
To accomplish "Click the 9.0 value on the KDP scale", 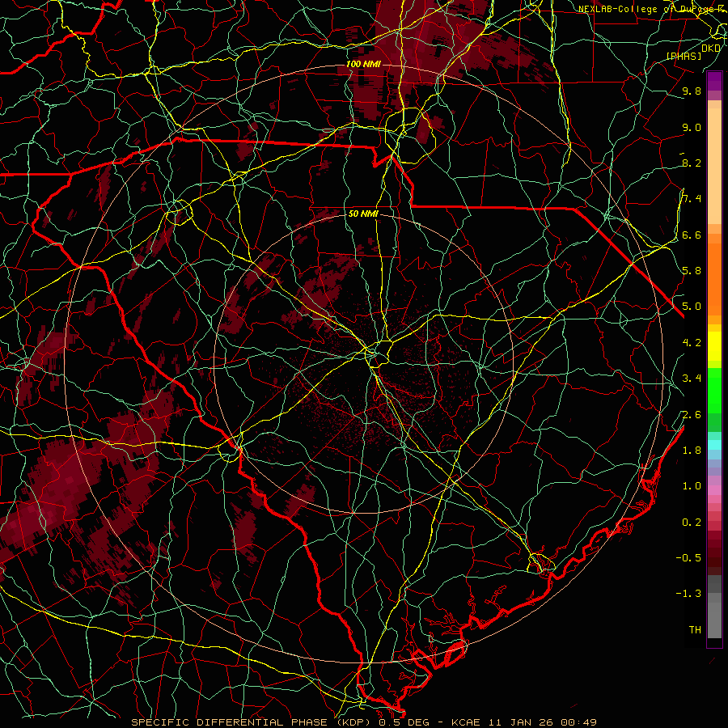I will (x=692, y=127).
